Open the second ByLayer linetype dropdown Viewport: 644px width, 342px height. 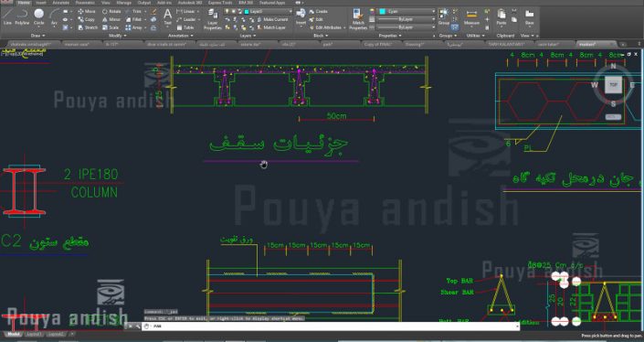point(406,27)
